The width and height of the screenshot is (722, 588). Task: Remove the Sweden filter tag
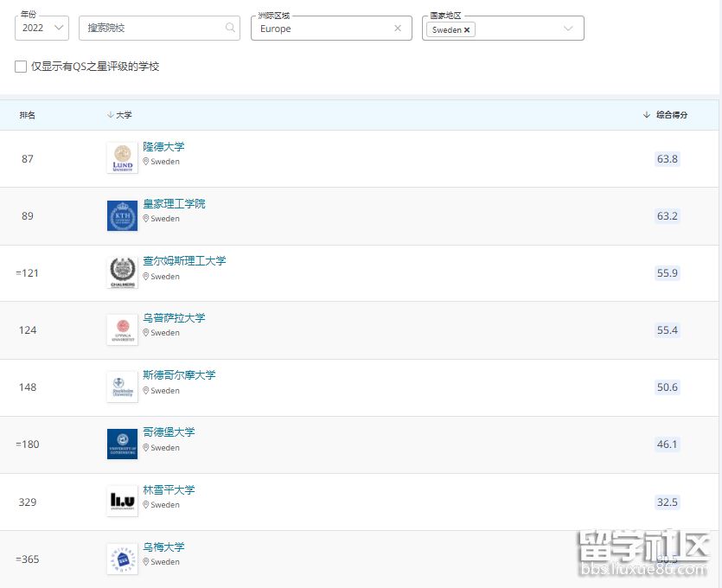tap(465, 29)
